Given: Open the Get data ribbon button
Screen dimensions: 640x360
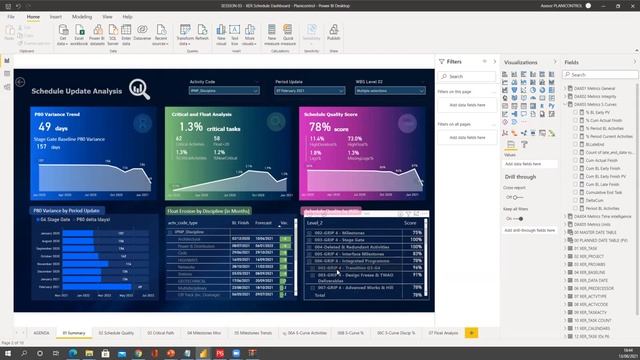Looking at the screenshot, I should point(62,34).
